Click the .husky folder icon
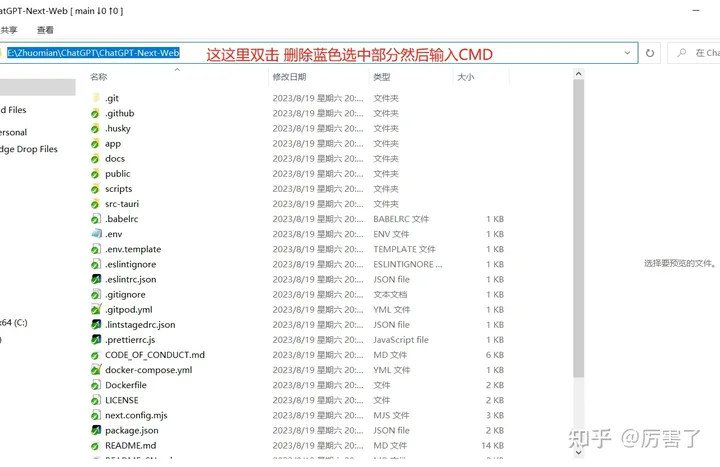Viewport: 720px width, 467px height. pyautogui.click(x=96, y=128)
